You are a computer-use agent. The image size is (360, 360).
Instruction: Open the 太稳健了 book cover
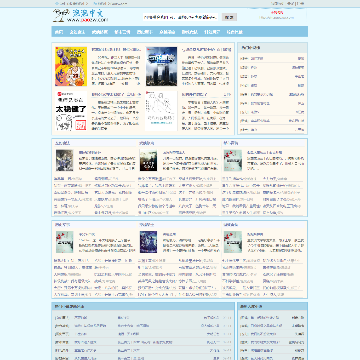(x=71, y=111)
